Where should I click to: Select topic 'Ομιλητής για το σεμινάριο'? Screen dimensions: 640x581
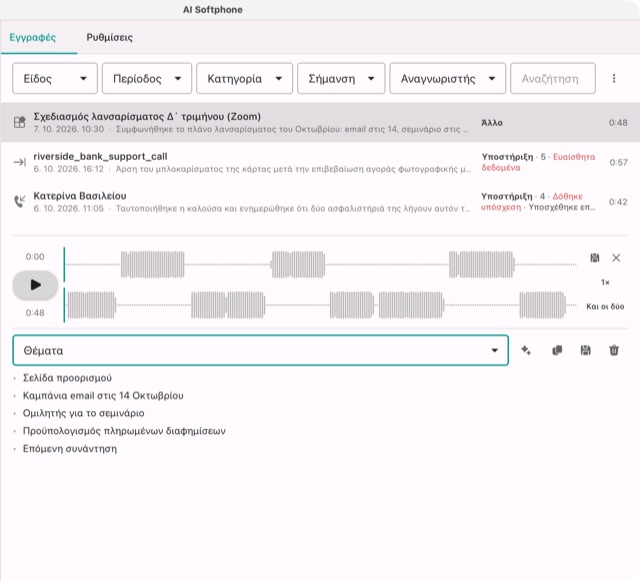click(83, 413)
